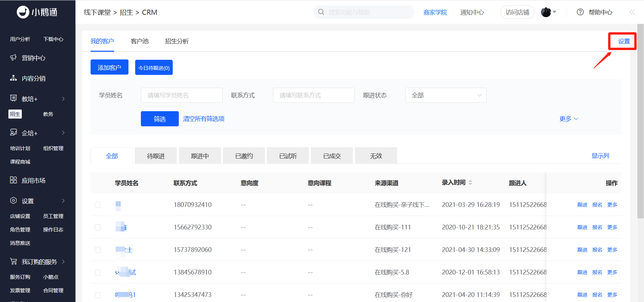Click 清空所有筛选项 link

[x=204, y=119]
